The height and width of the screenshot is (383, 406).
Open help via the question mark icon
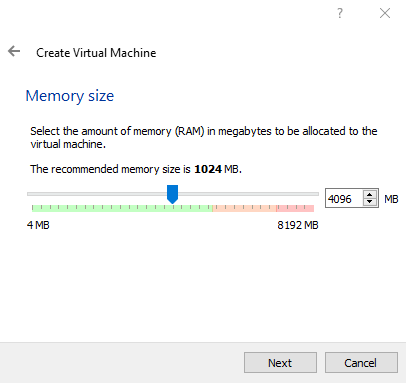(340, 13)
